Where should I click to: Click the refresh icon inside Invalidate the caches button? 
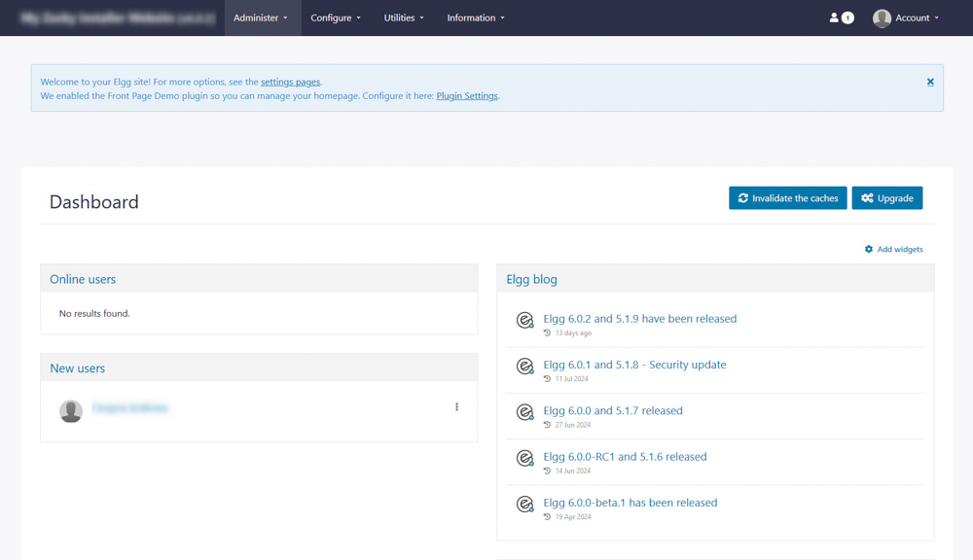point(743,197)
